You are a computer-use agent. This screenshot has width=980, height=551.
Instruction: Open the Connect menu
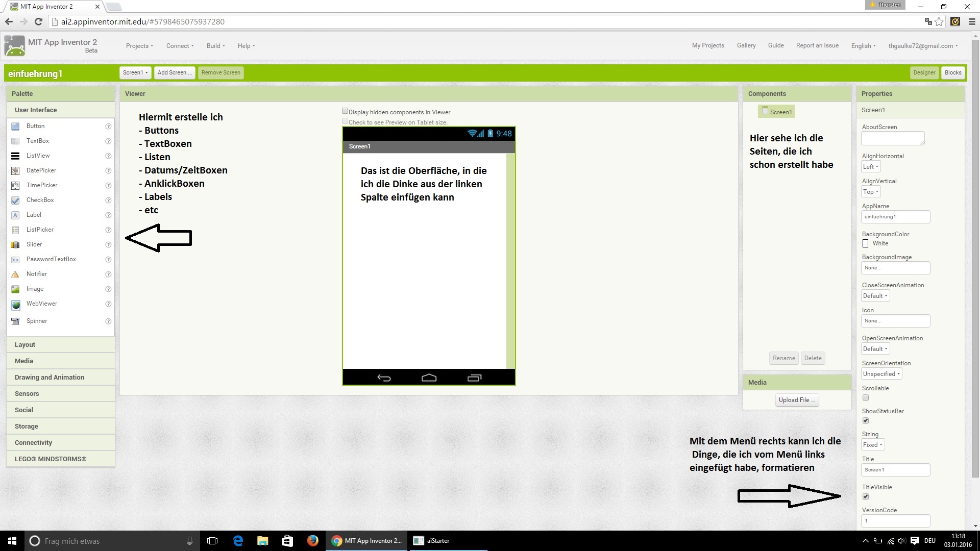(180, 46)
